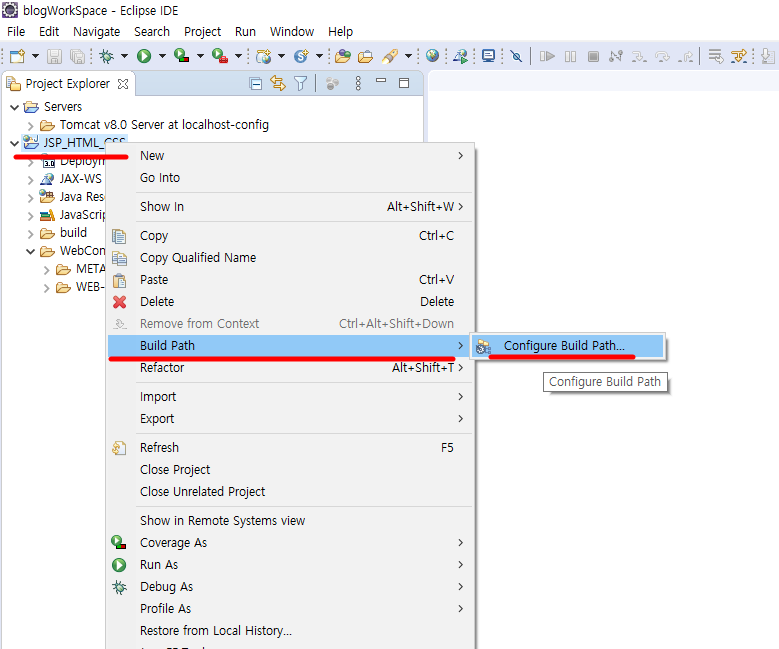Open Run As submenu in context menu

click(290, 565)
